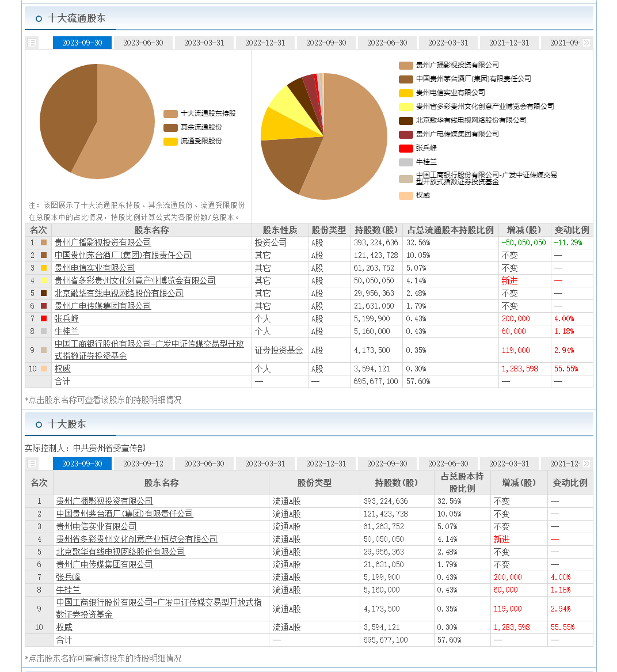Select 2023-09-30 tab in float shareholders

(x=82, y=43)
